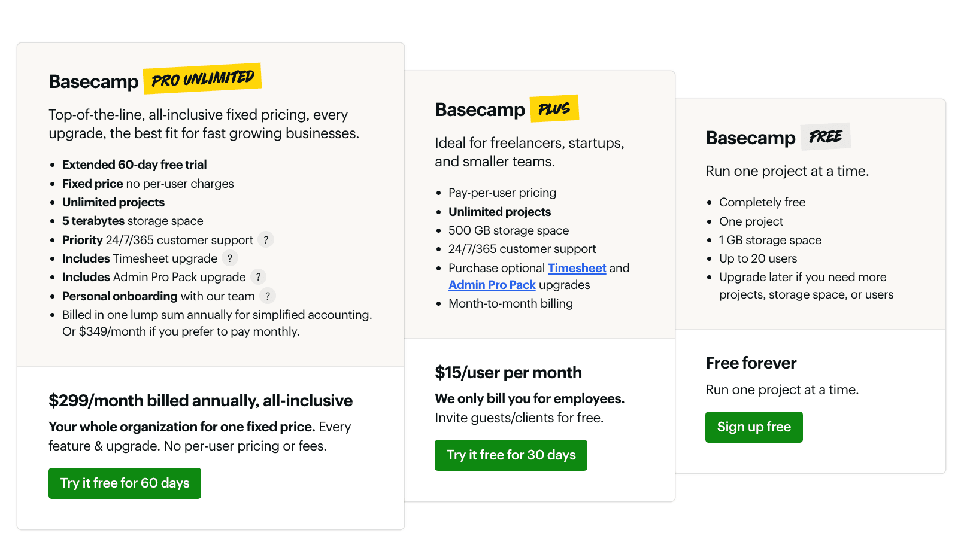
Task: Select the Free forever heading
Action: click(751, 363)
